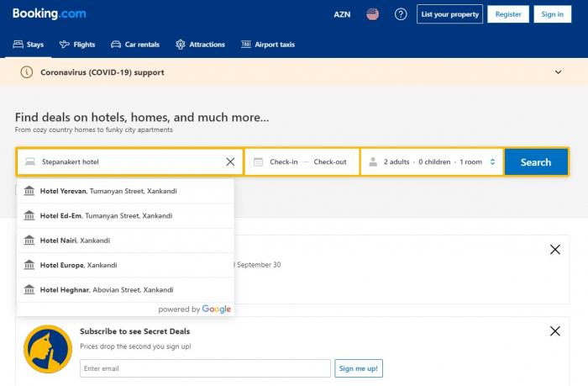Click the Attractions ferris wheel icon
This screenshot has width=588, height=386.
(181, 45)
